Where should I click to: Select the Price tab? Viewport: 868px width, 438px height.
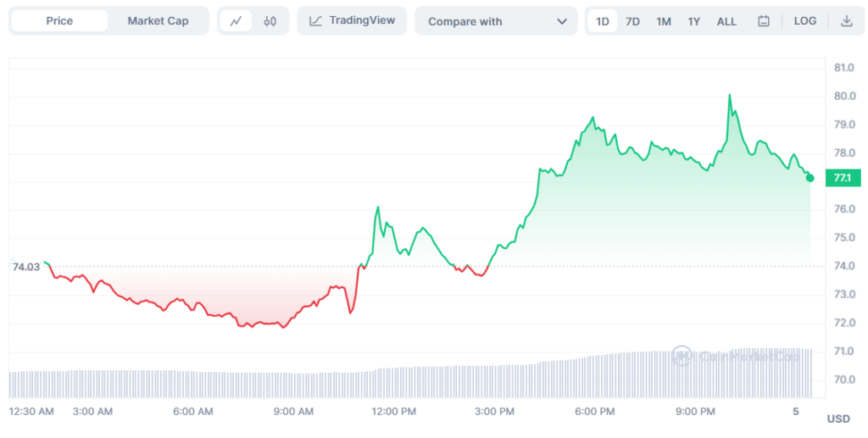tap(59, 21)
